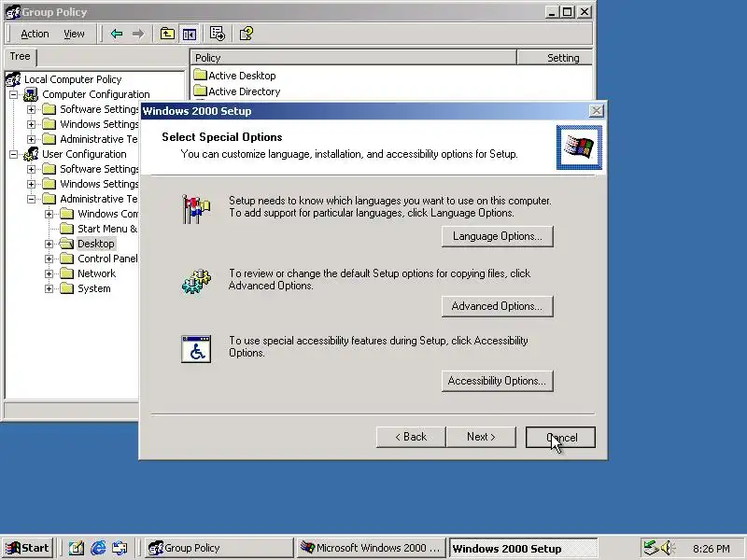747x560 pixels.
Task: Click Group Policy title bar icon
Action: pyautogui.click(x=13, y=12)
